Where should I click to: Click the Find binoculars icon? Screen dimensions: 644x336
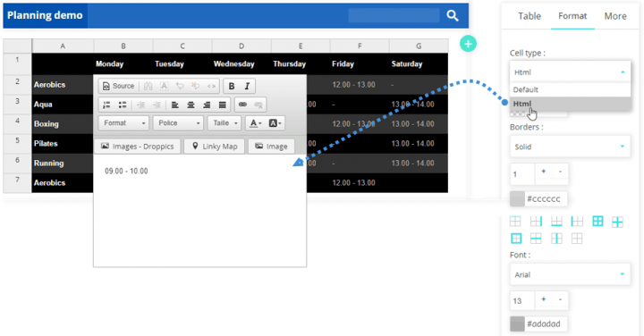coord(148,86)
